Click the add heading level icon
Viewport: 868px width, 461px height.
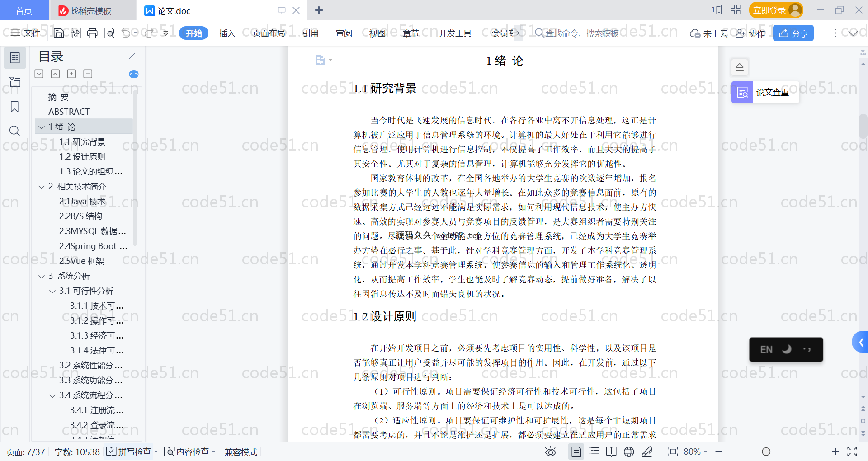(71, 74)
